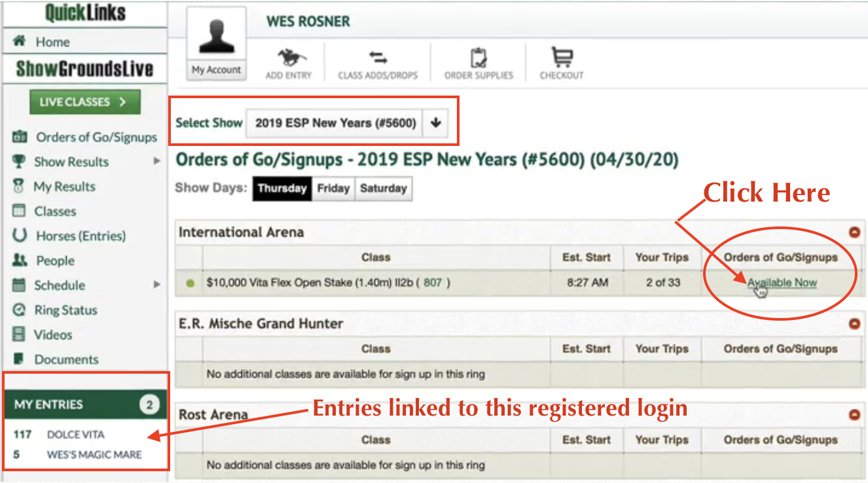Image resolution: width=868 pixels, height=483 pixels.
Task: Click entry number 117
Action: (x=22, y=435)
